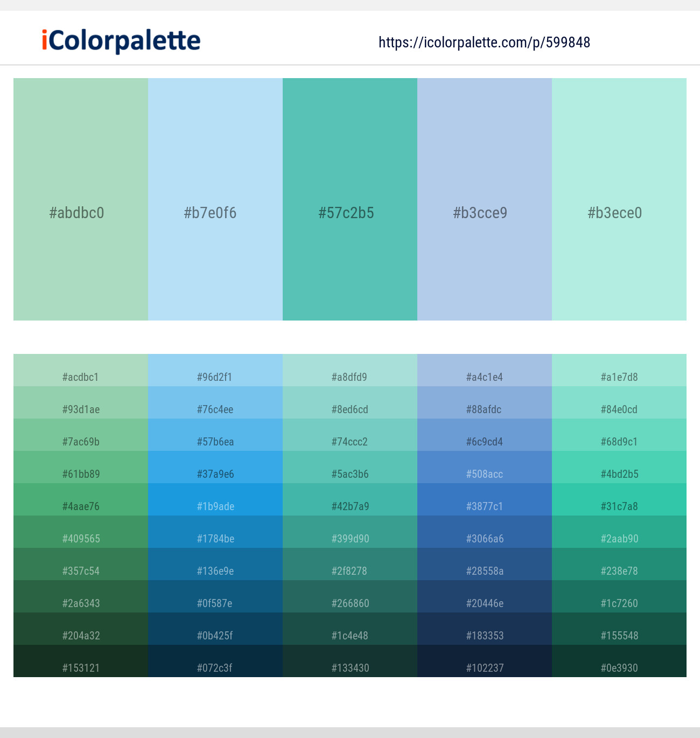Pick the #153121 darkest green shade
Image resolution: width=700 pixels, height=738 pixels.
[x=81, y=662]
